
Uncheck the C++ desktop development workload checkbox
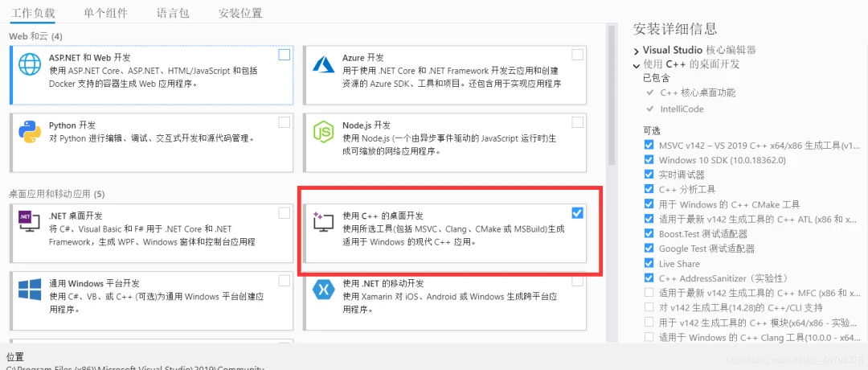pos(577,212)
